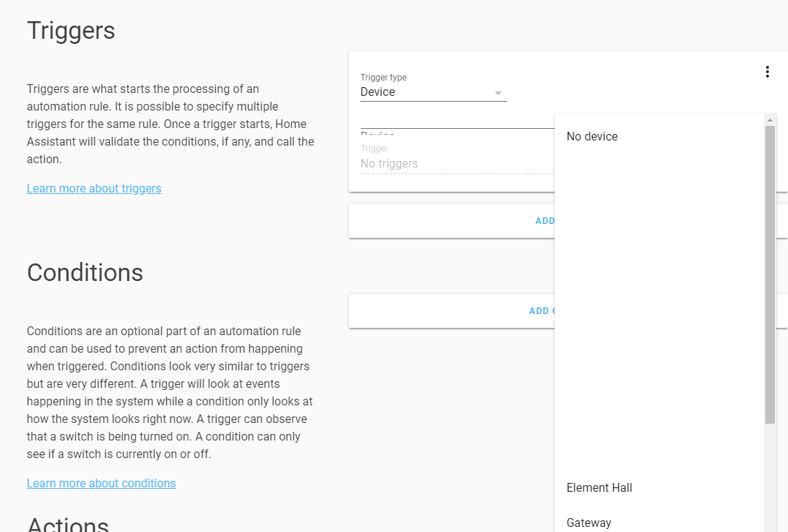
Task: Select 'No device' from the list
Action: point(592,137)
